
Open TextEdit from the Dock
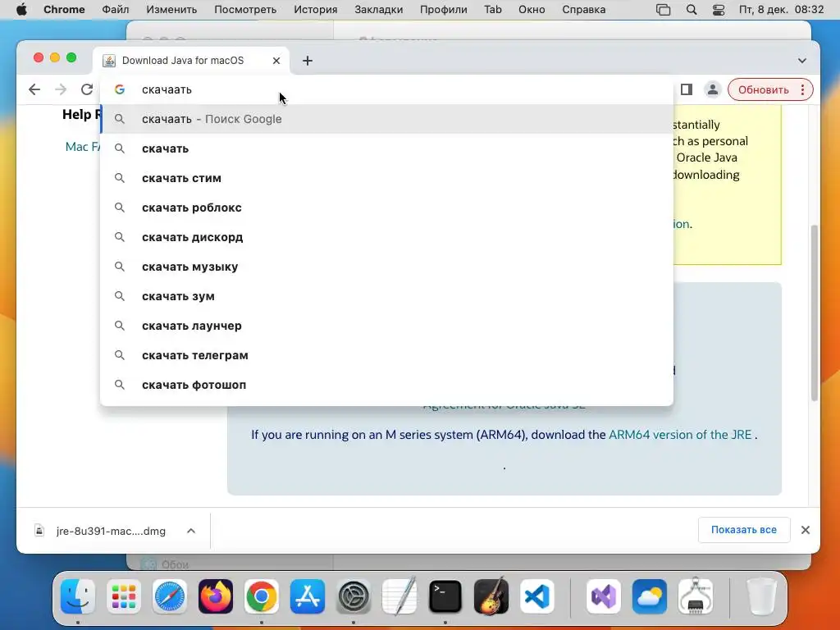pyautogui.click(x=399, y=596)
